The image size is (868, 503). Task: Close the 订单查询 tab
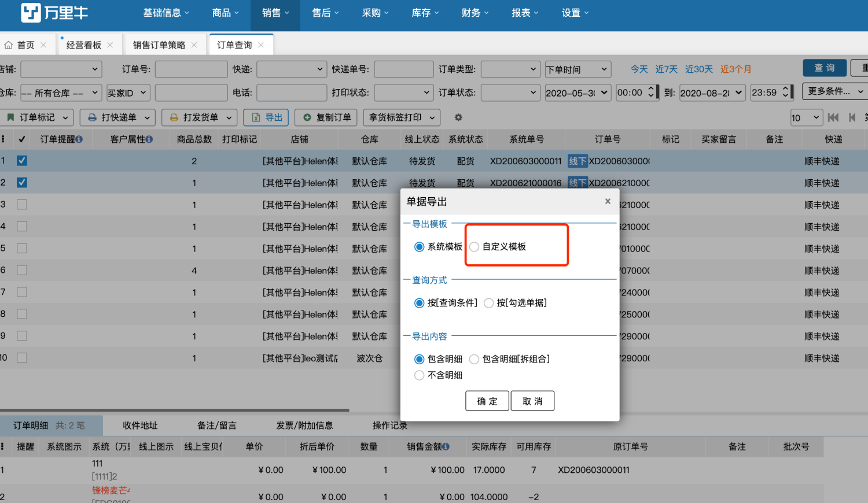(x=261, y=45)
